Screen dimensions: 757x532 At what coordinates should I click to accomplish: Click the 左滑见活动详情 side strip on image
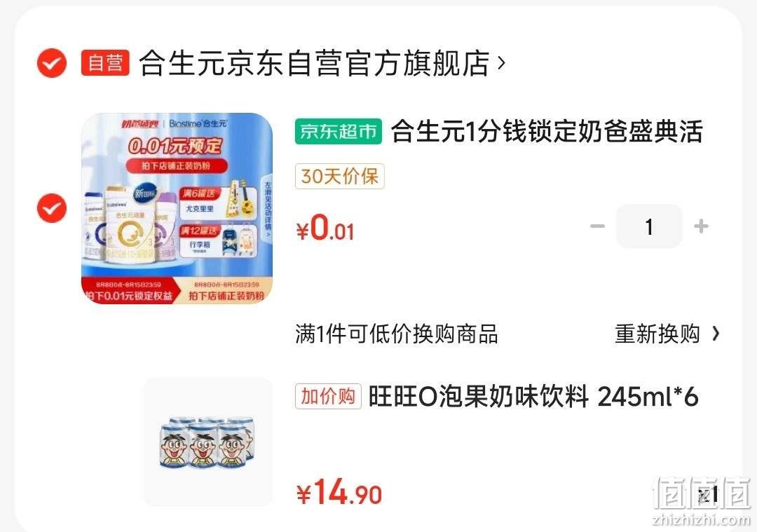coord(268,209)
